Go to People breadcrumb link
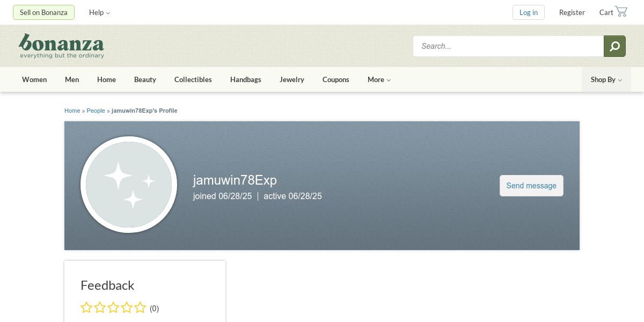Screen dimensions: 644x322 (x=96, y=111)
